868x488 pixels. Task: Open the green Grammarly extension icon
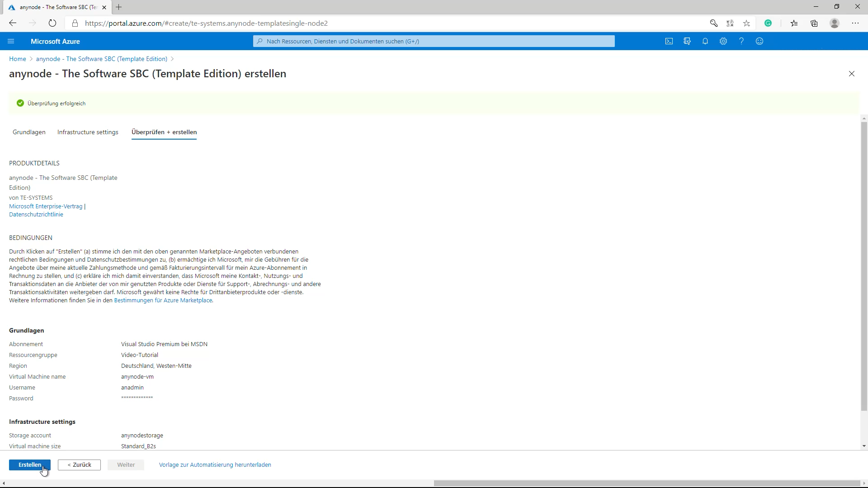click(x=768, y=23)
